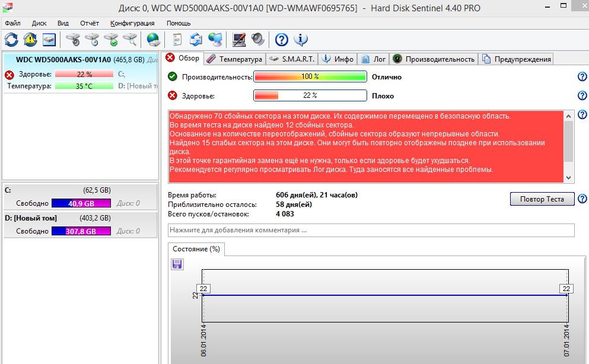Select the D: [Новый том] volume row
Viewport: 589px width, 364px height.
(x=81, y=225)
